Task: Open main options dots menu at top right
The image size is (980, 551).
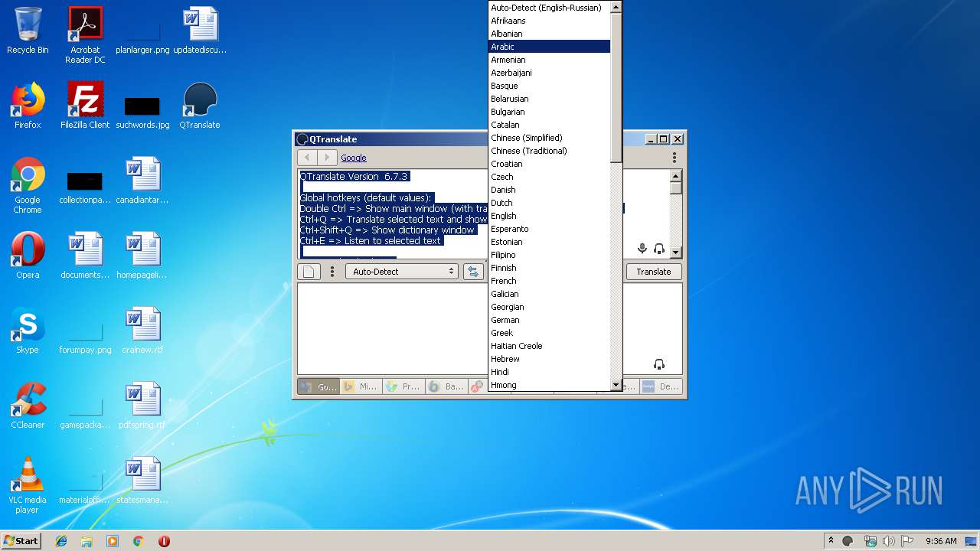Action: click(675, 158)
